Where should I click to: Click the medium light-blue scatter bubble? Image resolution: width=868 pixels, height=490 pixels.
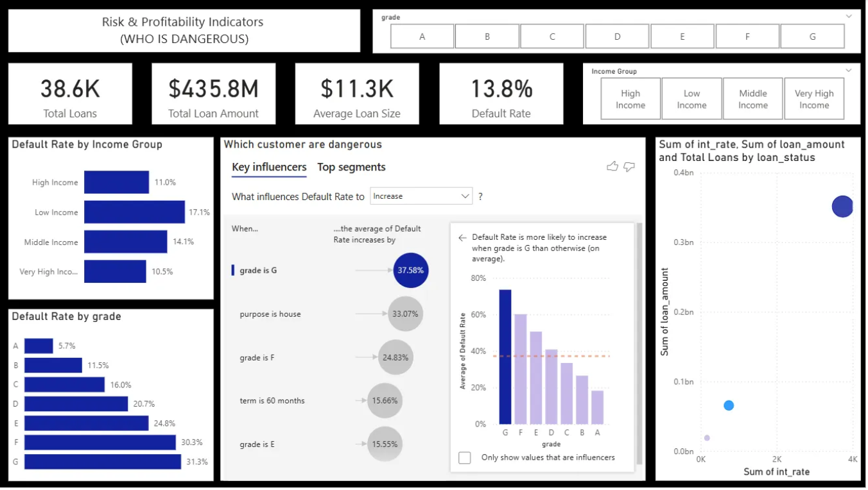[x=729, y=405]
